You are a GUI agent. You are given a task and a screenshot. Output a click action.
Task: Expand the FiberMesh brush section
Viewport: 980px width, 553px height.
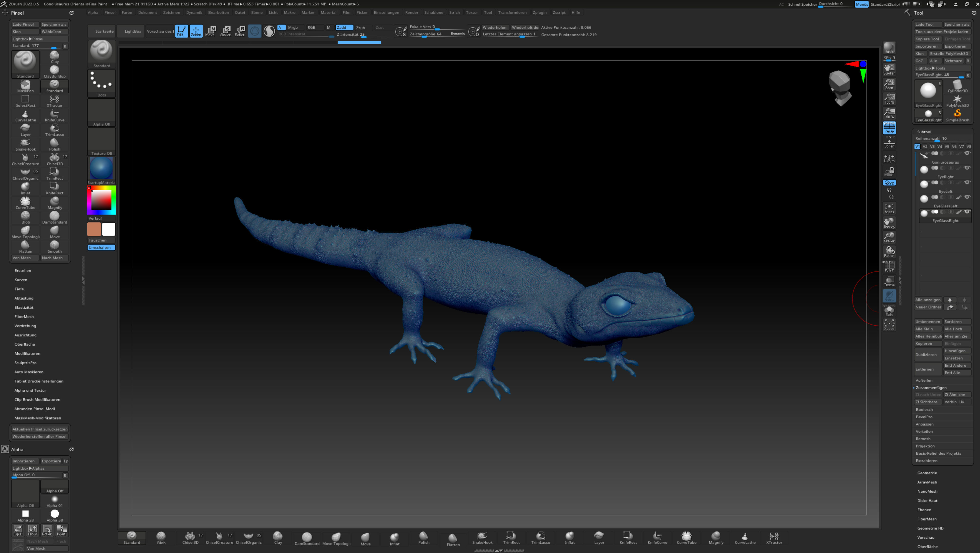24,316
